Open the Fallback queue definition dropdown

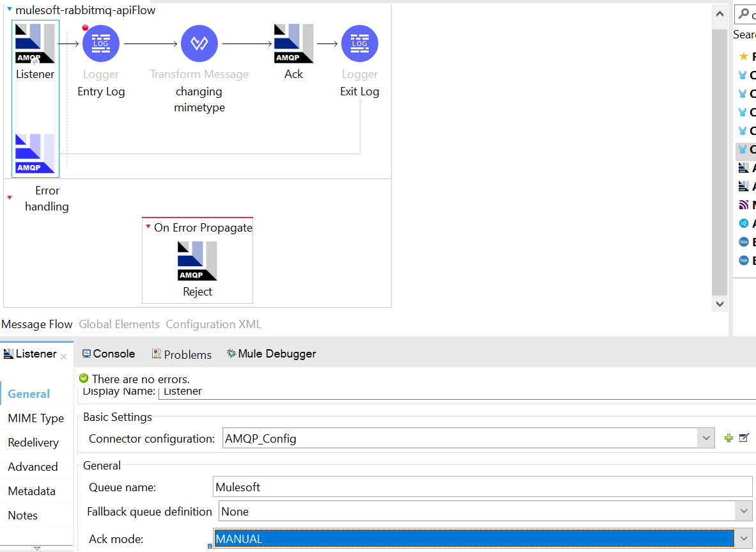click(x=743, y=512)
